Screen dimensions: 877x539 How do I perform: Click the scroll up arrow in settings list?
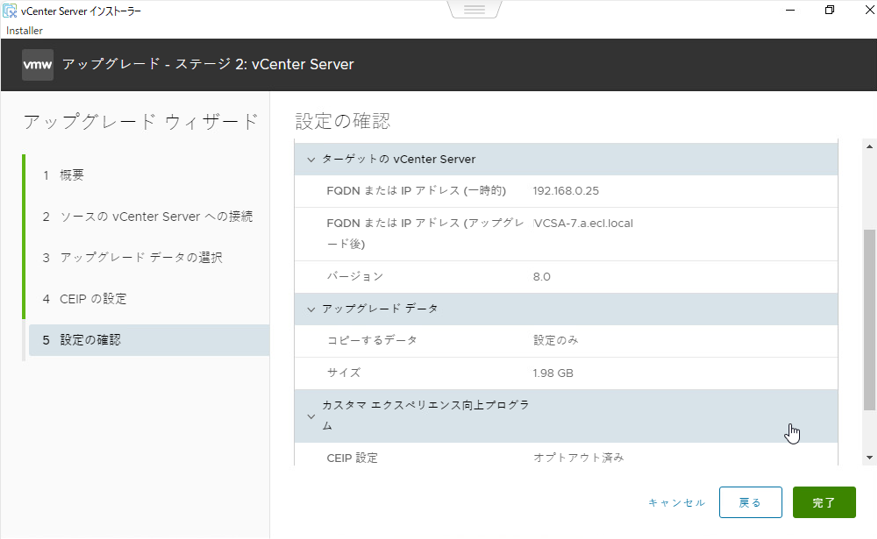pos(869,147)
